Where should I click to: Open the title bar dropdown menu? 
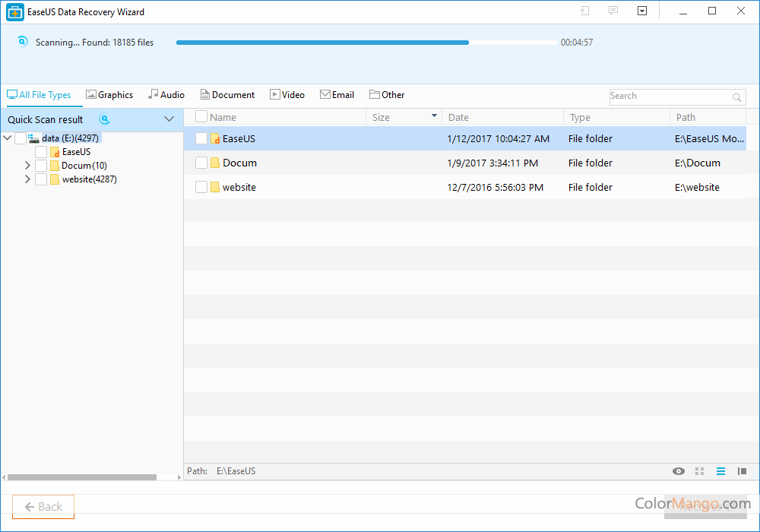(x=642, y=11)
